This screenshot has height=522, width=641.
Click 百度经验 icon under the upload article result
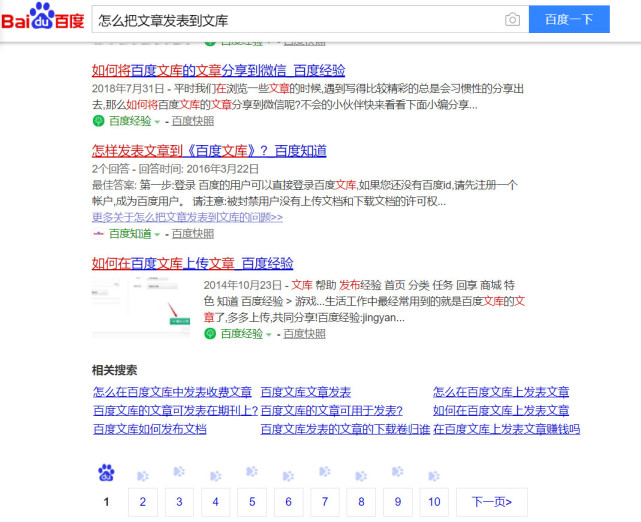point(210,334)
